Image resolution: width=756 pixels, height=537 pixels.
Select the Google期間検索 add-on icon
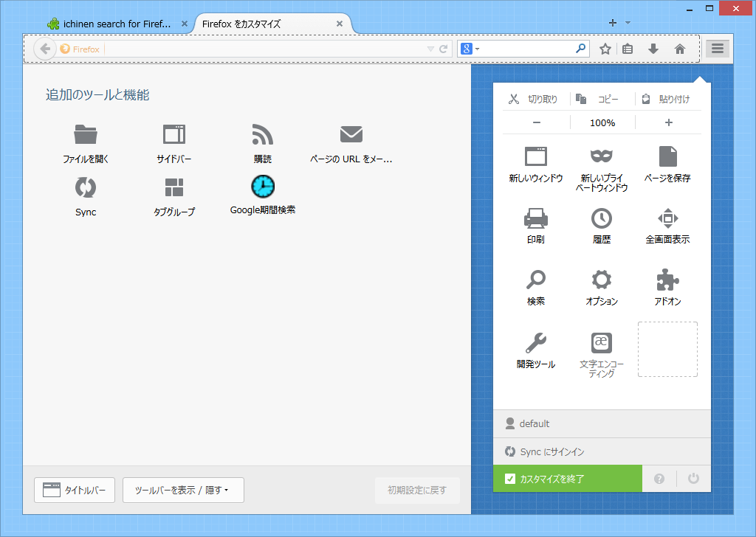pyautogui.click(x=262, y=187)
